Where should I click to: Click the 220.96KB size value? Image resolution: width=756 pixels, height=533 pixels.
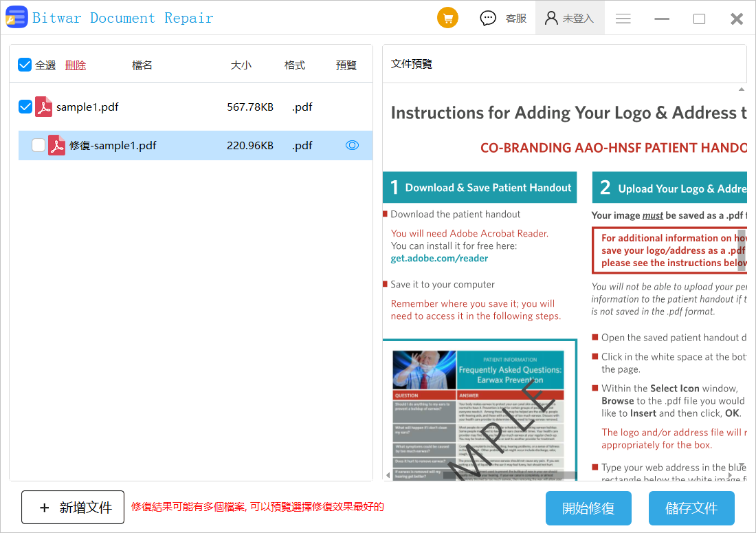click(250, 145)
